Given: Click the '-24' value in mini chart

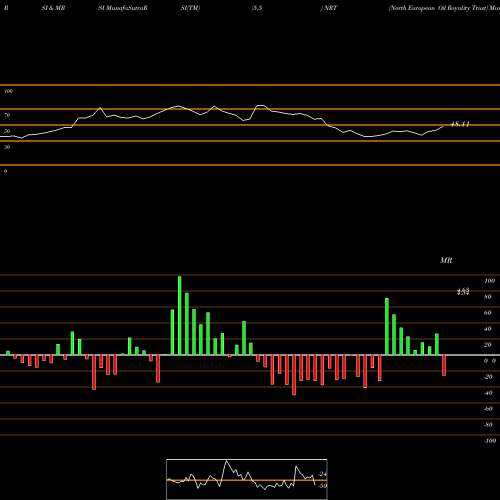Looking at the screenshot, I should tap(322, 474).
